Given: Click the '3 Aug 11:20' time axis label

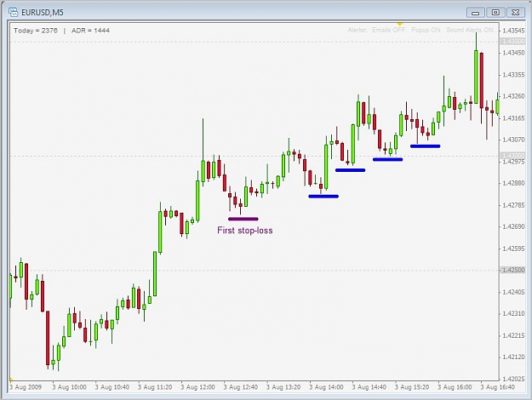Looking at the screenshot, I should coord(155,387).
